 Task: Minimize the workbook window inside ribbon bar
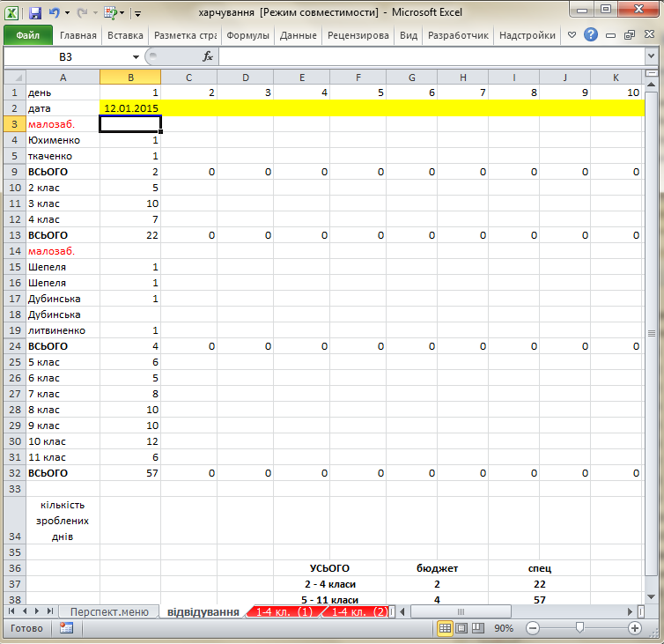[610, 35]
